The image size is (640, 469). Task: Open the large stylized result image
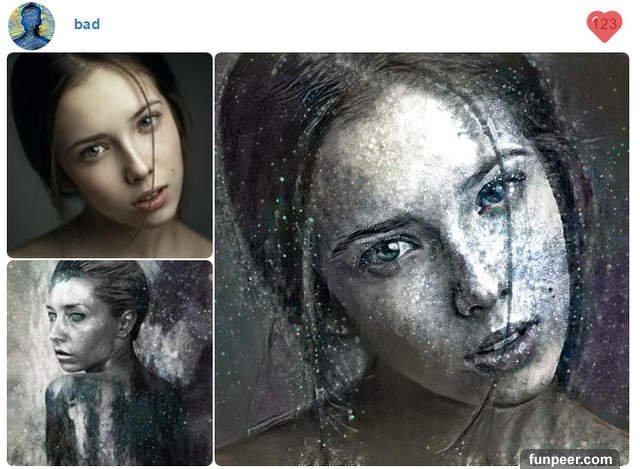tap(422, 259)
